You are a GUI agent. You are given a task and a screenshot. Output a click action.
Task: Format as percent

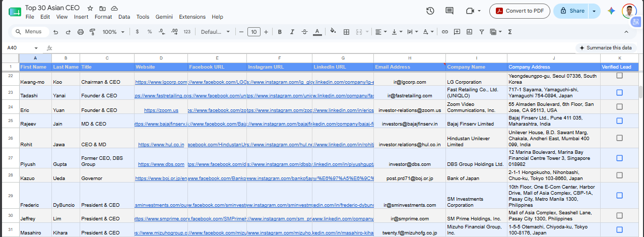point(150,32)
